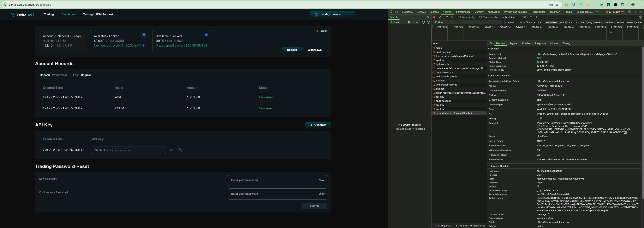Open network conditions wifi icon
644x228 pixels.
524,17
